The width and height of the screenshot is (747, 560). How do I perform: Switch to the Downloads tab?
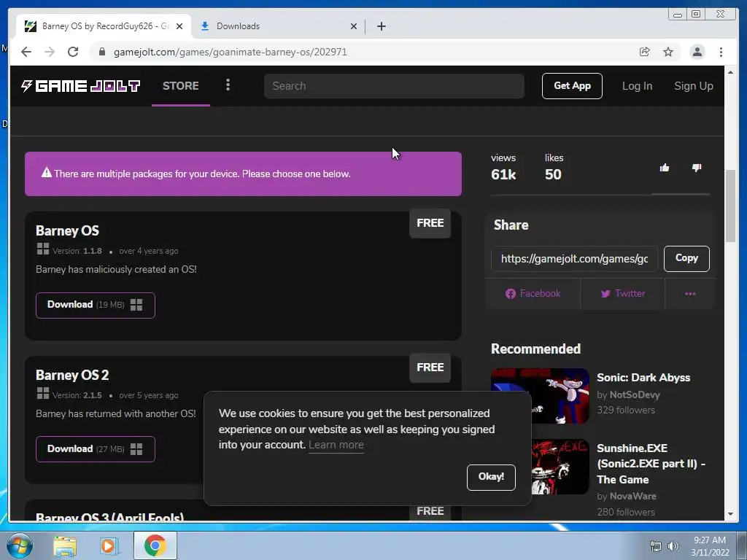point(276,26)
